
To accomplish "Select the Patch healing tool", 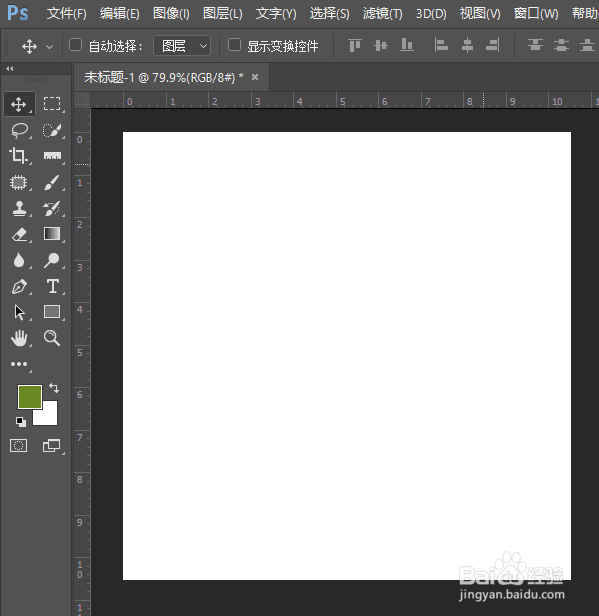I will (x=18, y=182).
